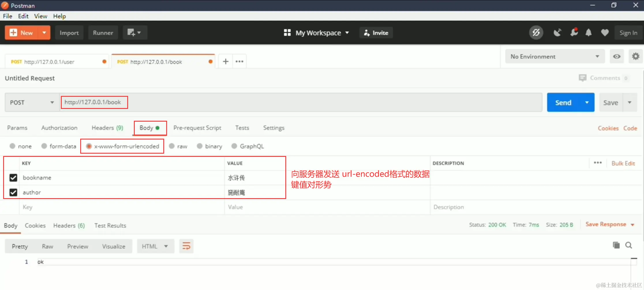
Task: Open manage environments gear icon
Action: click(636, 56)
